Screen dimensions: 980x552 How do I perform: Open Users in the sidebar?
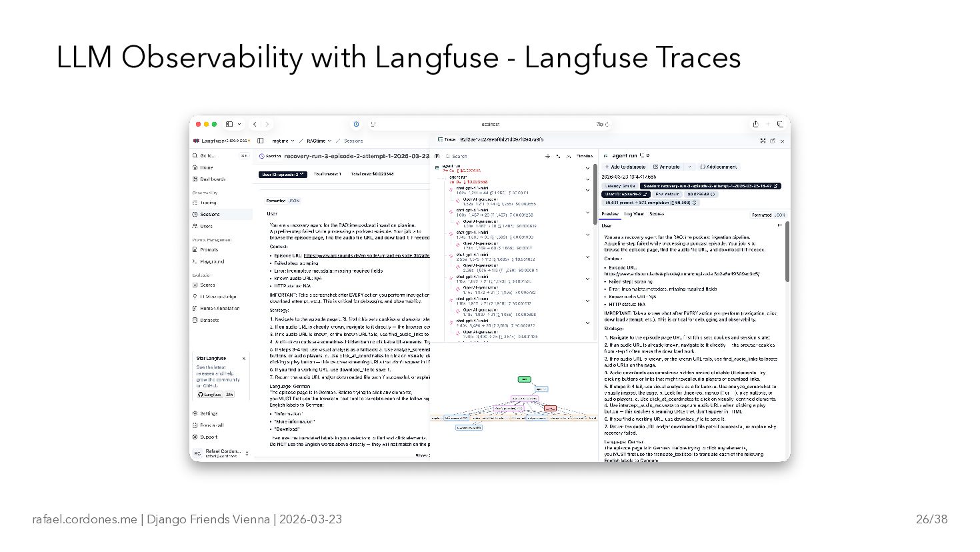click(x=206, y=226)
